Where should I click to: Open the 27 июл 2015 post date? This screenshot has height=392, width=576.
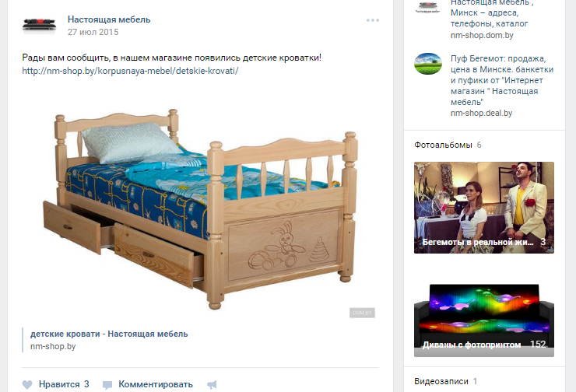pyautogui.click(x=93, y=32)
